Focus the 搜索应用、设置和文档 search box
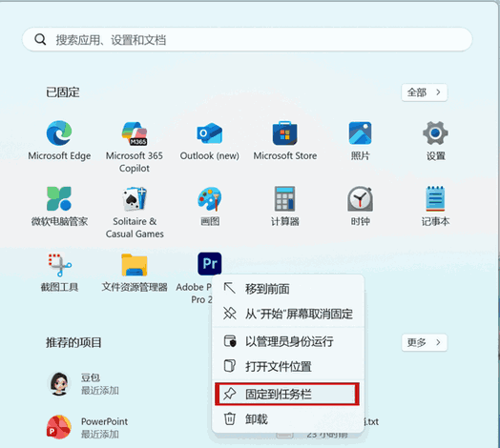Viewport: 500px width, 448px height. [x=247, y=39]
